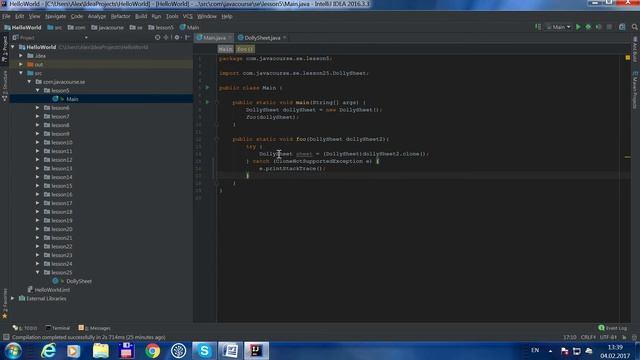Open the TODO tool window tab
Screen dimensions: 640x360
tap(24, 328)
